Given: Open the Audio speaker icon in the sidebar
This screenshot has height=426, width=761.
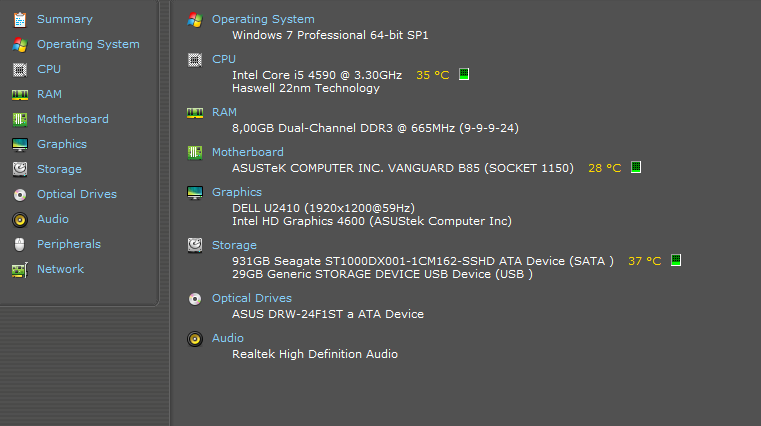Looking at the screenshot, I should click(x=20, y=220).
